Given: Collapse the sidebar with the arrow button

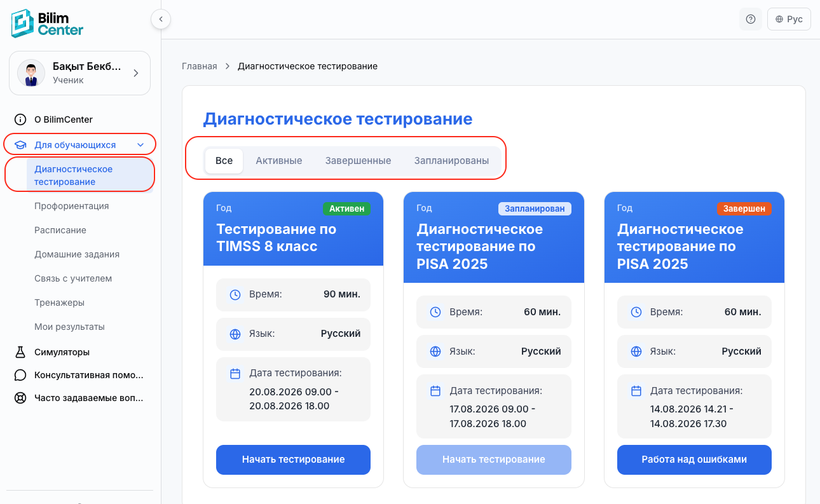Looking at the screenshot, I should (x=161, y=19).
